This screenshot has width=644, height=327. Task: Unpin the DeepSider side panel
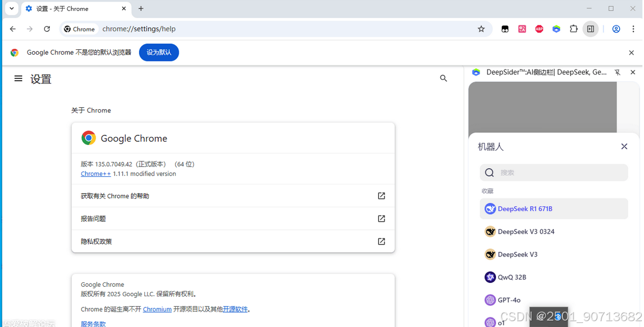point(617,72)
